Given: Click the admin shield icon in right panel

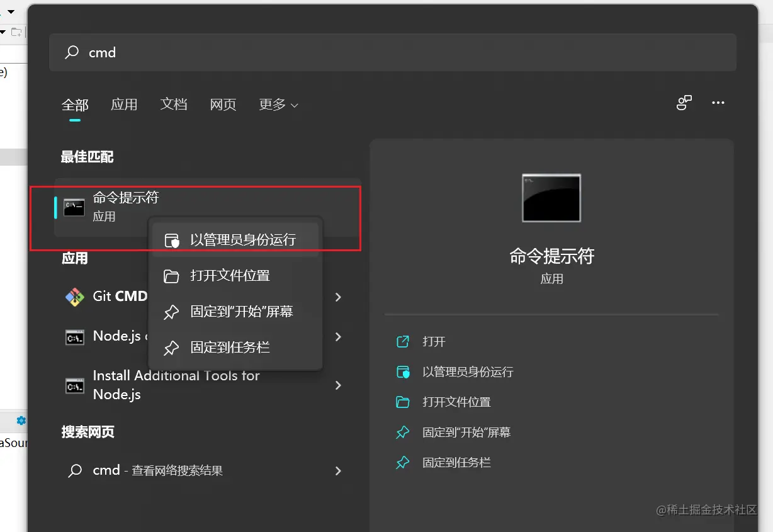Looking at the screenshot, I should click(x=403, y=371).
